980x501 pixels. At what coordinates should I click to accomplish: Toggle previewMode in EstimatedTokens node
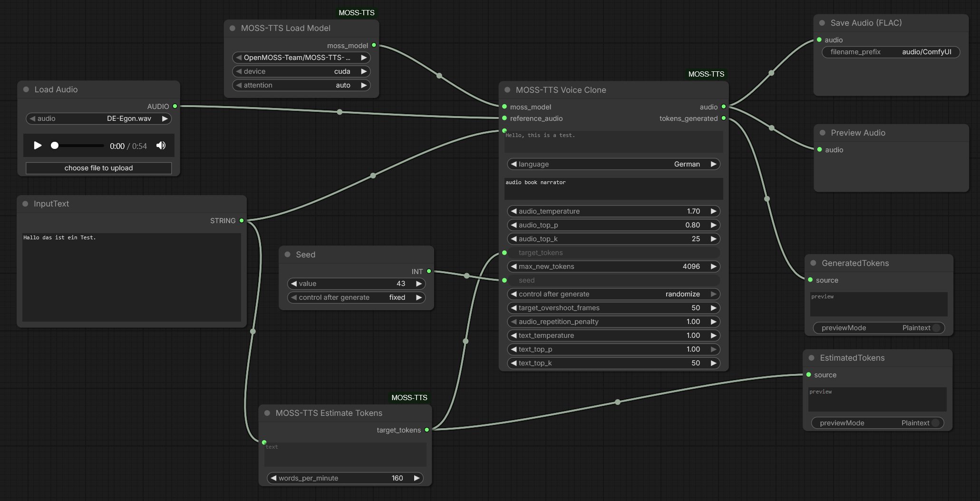pyautogui.click(x=877, y=423)
